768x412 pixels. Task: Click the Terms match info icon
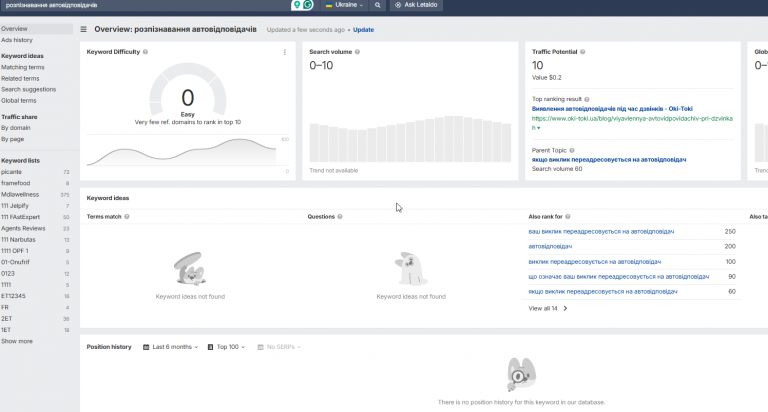pyautogui.click(x=127, y=217)
